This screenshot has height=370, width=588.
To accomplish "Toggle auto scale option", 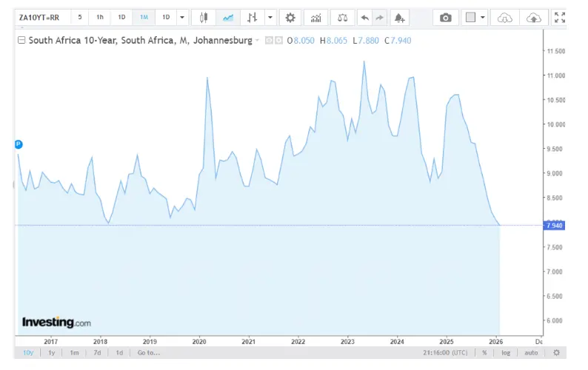I will pyautogui.click(x=531, y=353).
